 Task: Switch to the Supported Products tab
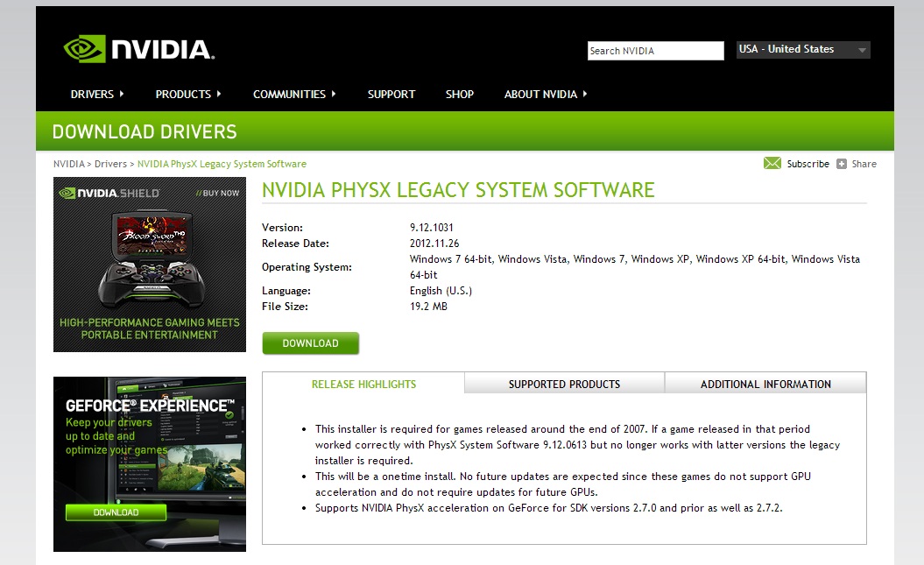pos(565,384)
